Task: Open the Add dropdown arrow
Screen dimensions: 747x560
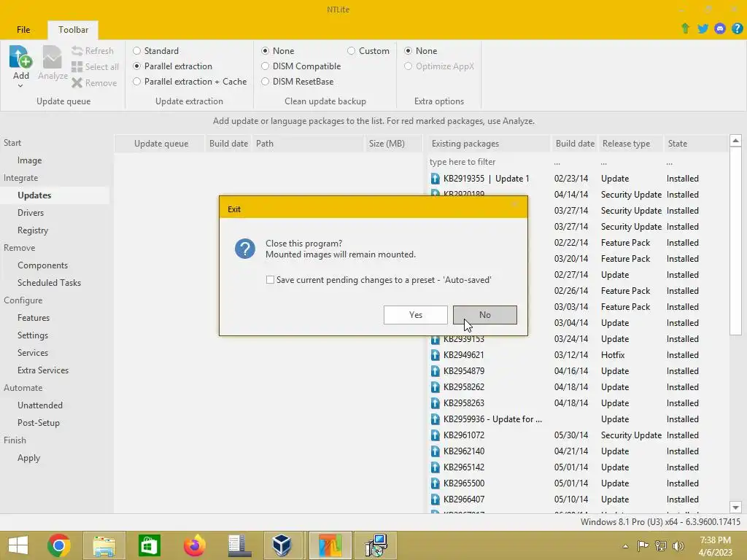Action: 20,86
